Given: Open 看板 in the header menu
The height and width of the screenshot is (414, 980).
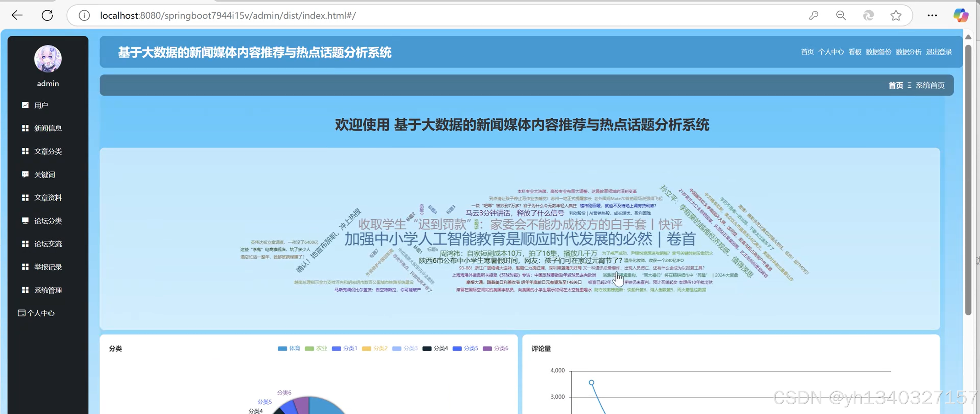Looking at the screenshot, I should pyautogui.click(x=854, y=52).
